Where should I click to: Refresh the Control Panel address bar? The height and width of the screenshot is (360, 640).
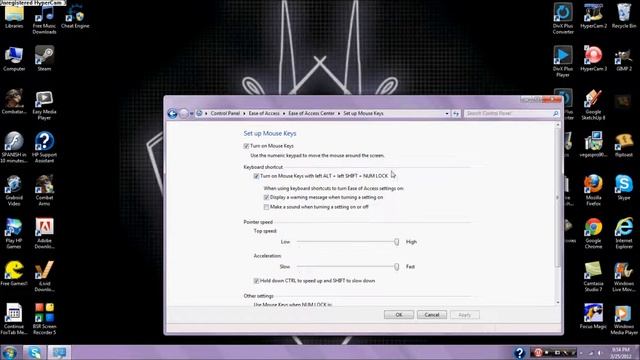coord(456,113)
